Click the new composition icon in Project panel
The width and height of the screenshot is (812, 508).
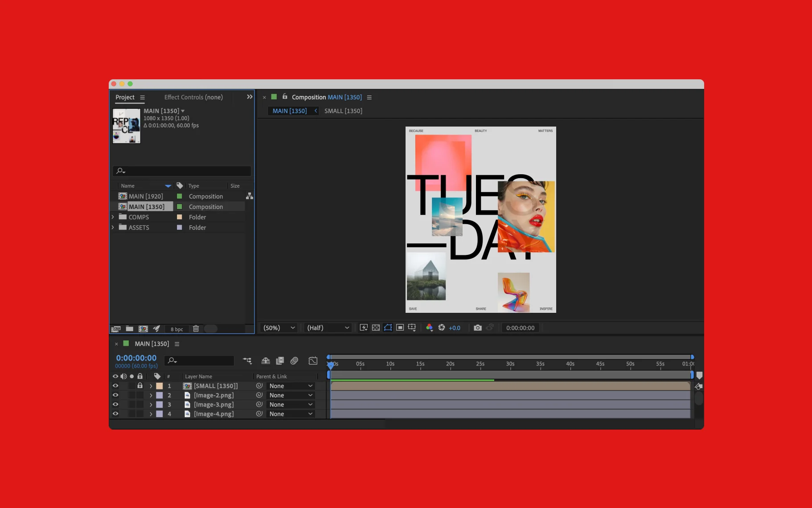143,329
